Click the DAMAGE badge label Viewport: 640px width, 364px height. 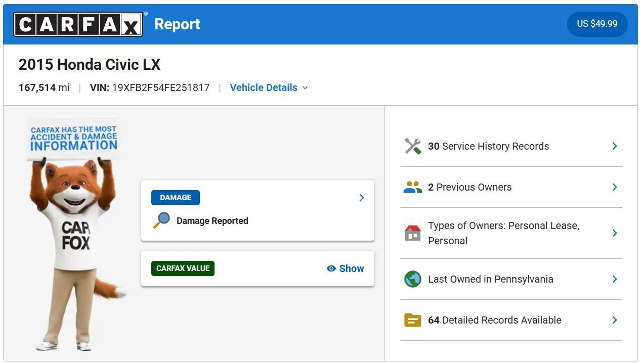tap(176, 198)
